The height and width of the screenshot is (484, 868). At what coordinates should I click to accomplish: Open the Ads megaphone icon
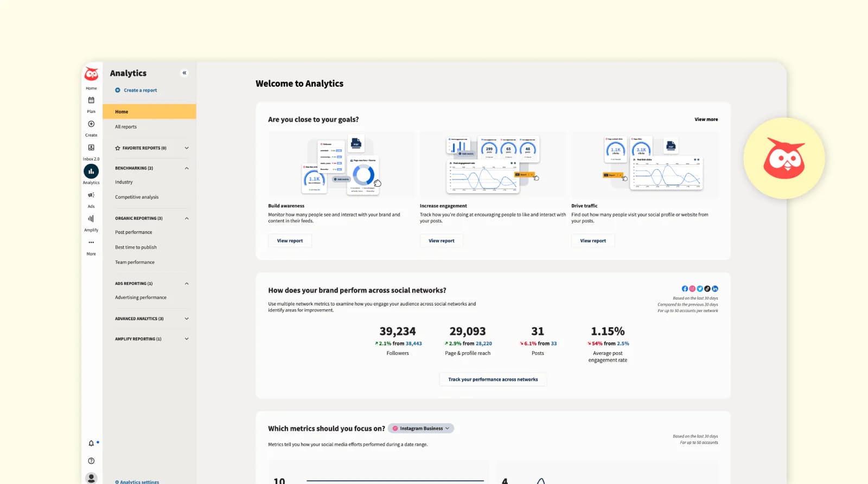click(91, 195)
